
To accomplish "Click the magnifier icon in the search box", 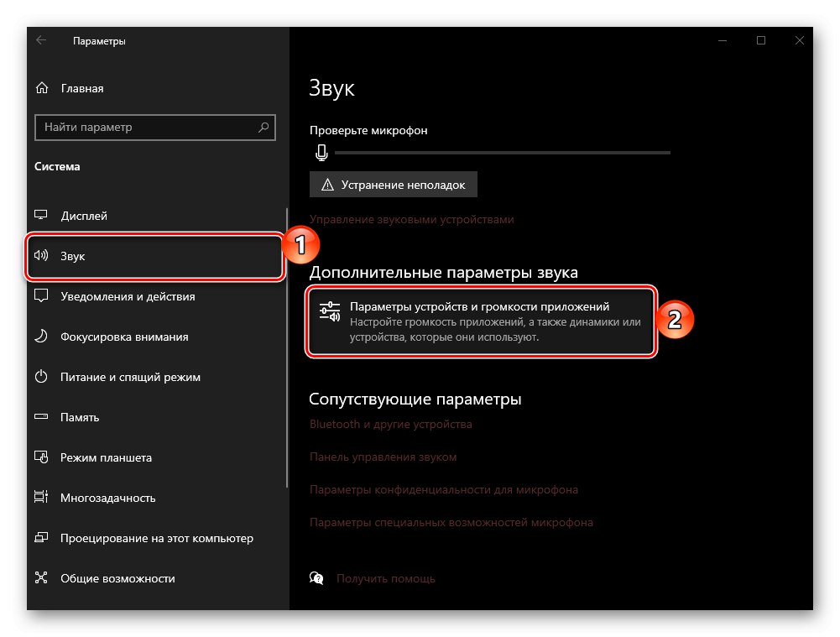I will pyautogui.click(x=263, y=127).
